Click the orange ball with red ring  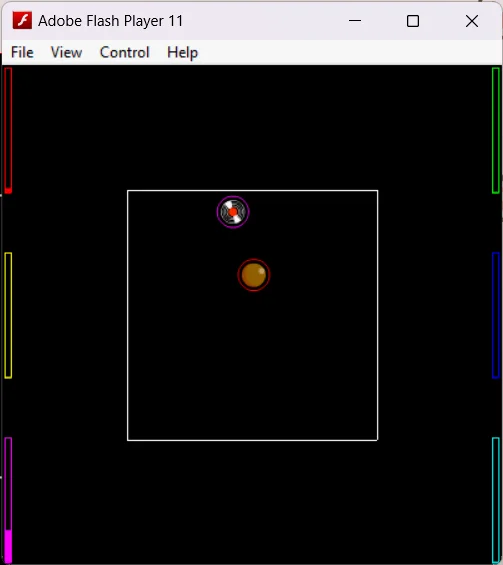[x=254, y=275]
